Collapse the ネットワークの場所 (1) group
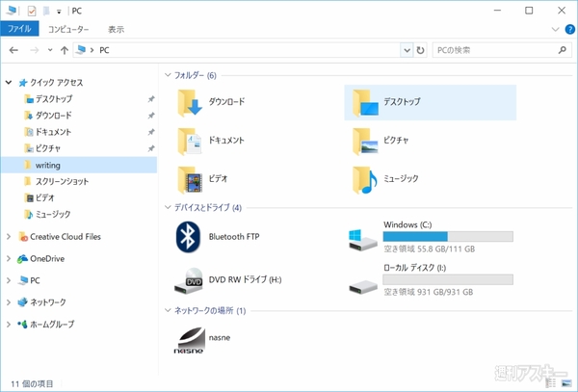Viewport: 578px width, 392px height. 168,310
